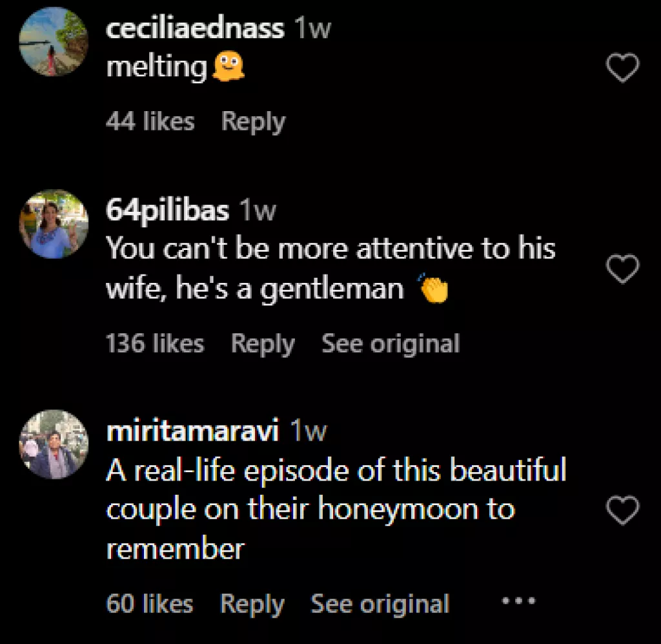
Task: Open three-dot options on miritamaravi's comment
Action: 518,601
